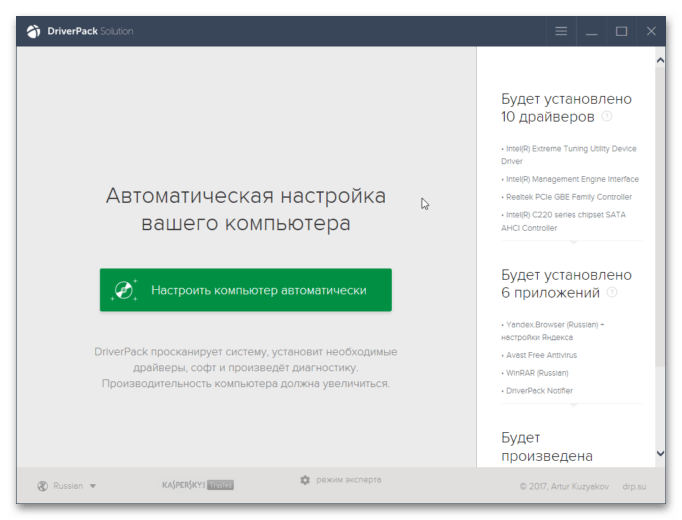Click Будет установлено 10 драйверов heading
The image size is (682, 520).
pos(566,108)
